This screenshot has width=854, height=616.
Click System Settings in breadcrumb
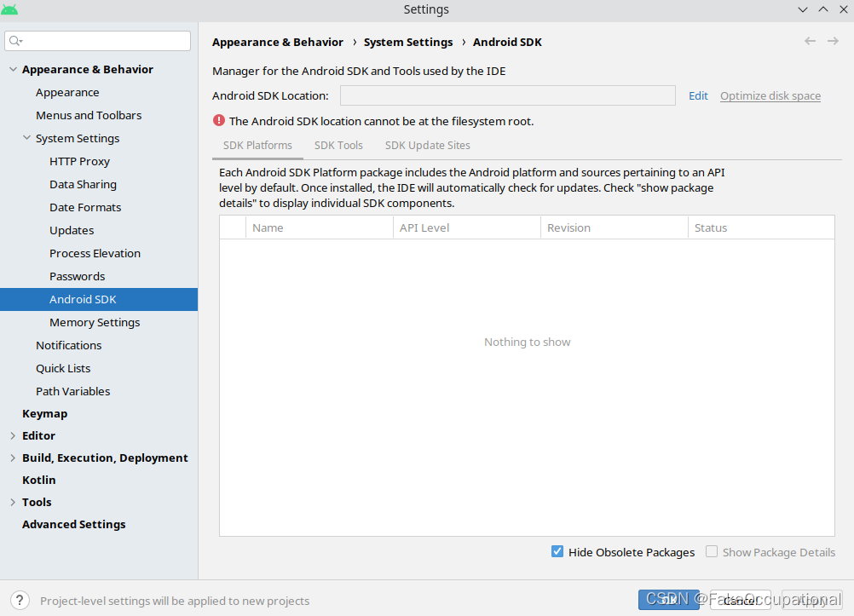tap(408, 42)
